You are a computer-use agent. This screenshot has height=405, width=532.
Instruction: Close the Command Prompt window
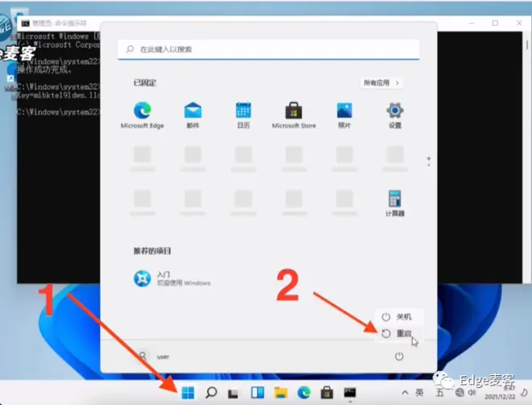pyautogui.click(x=519, y=23)
